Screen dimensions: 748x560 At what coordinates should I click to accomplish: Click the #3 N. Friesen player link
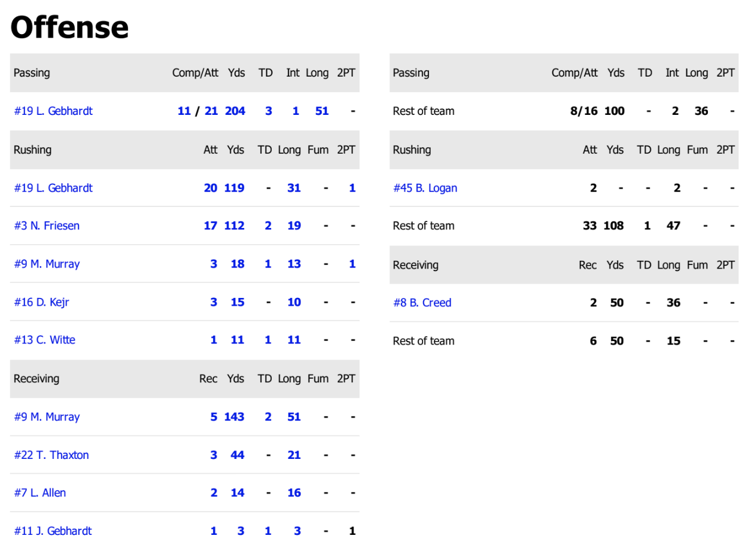coord(47,226)
